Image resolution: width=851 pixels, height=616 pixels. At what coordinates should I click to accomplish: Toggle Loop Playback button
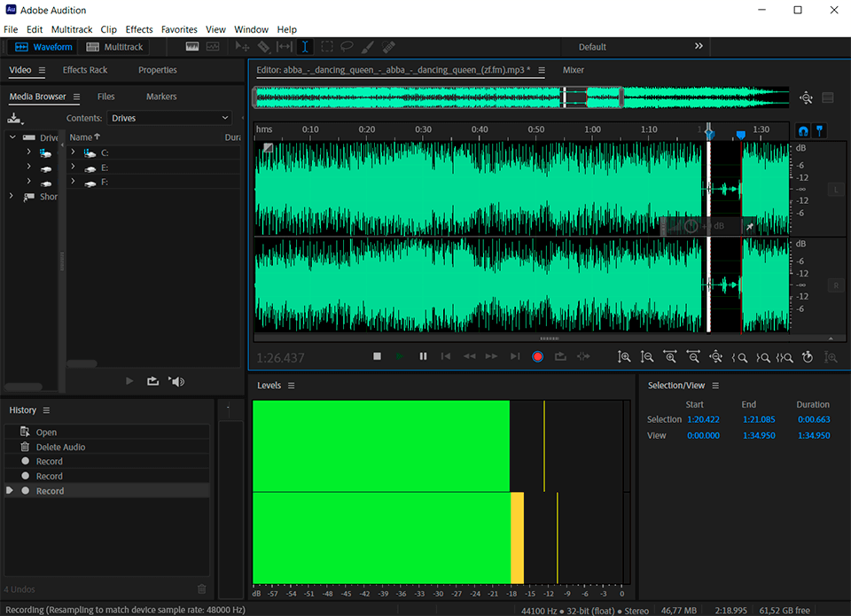coord(560,356)
